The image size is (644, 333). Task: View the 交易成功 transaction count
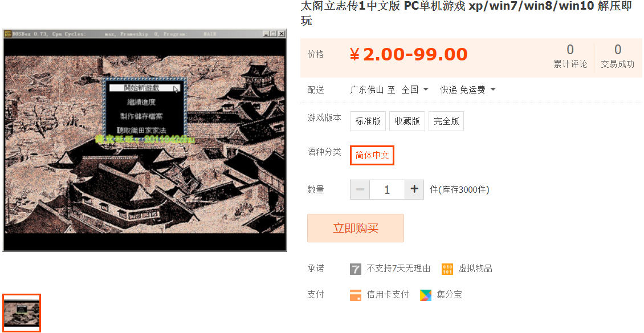coord(617,56)
